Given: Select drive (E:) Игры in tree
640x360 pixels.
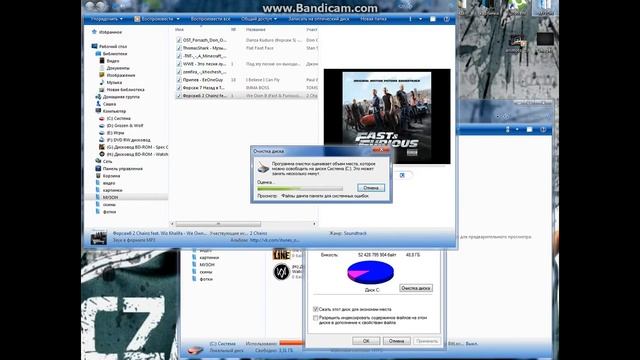Looking at the screenshot, I should coord(115,133).
